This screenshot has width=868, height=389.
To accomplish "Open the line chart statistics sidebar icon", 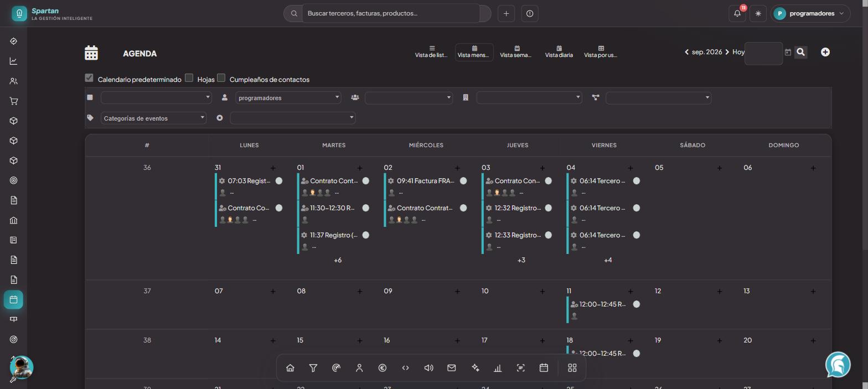I will (x=13, y=61).
